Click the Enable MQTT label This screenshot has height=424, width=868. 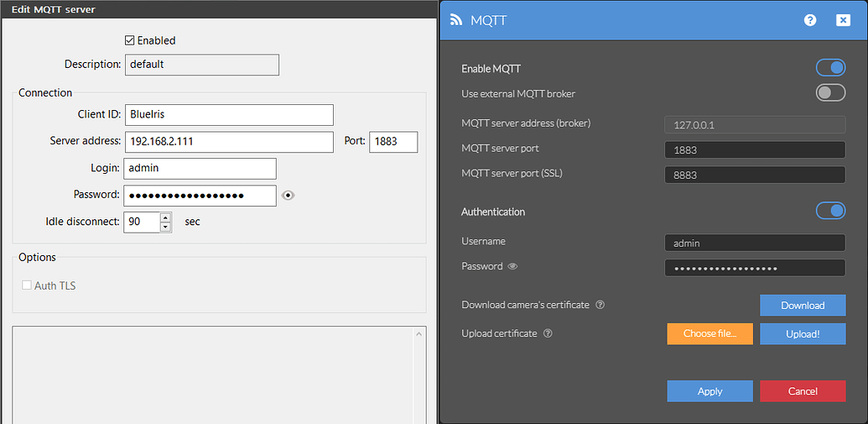(x=491, y=69)
